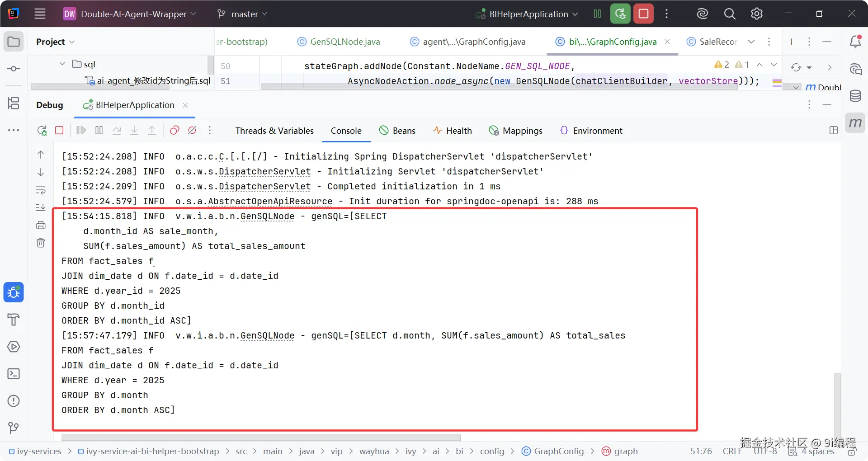Click GraphConfig breadcrumb
Image resolution: width=868 pixels, height=461 pixels.
[553, 451]
